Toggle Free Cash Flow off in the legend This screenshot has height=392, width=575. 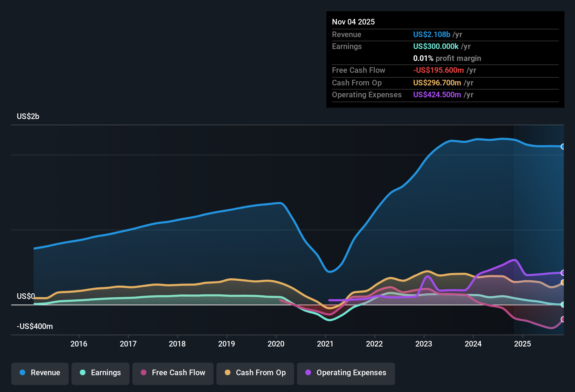(x=173, y=373)
